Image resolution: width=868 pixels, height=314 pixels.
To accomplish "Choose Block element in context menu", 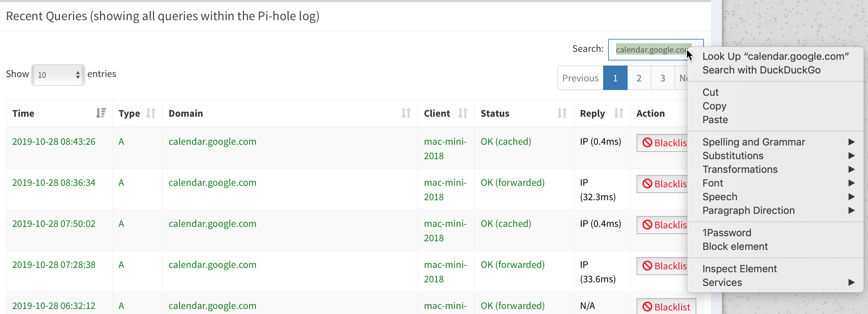I will click(776, 246).
